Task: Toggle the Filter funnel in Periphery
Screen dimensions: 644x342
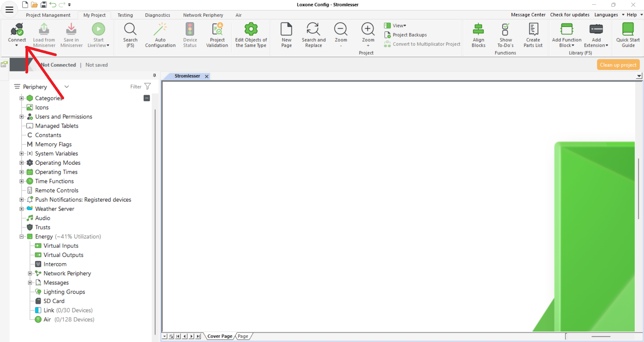Action: 147,87
